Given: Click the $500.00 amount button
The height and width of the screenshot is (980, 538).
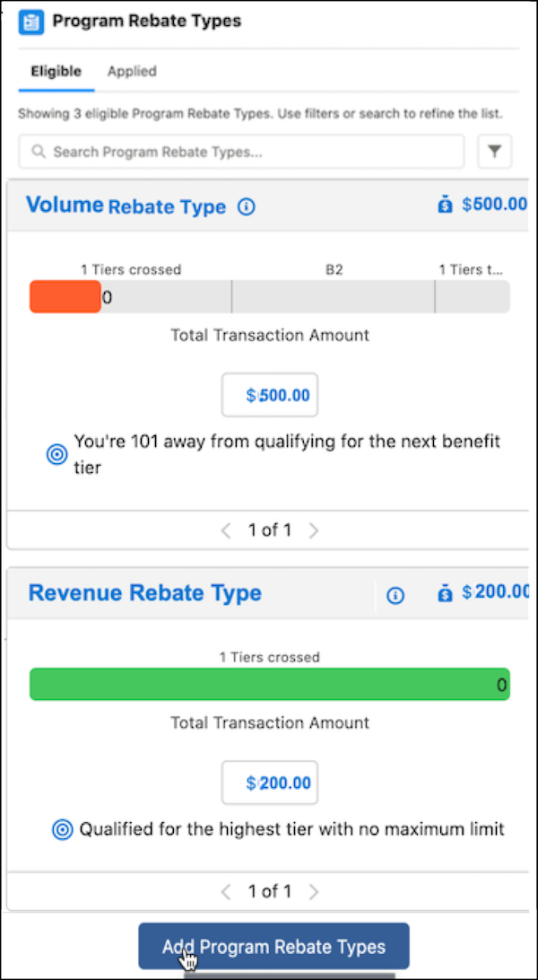Looking at the screenshot, I should coord(269,395).
